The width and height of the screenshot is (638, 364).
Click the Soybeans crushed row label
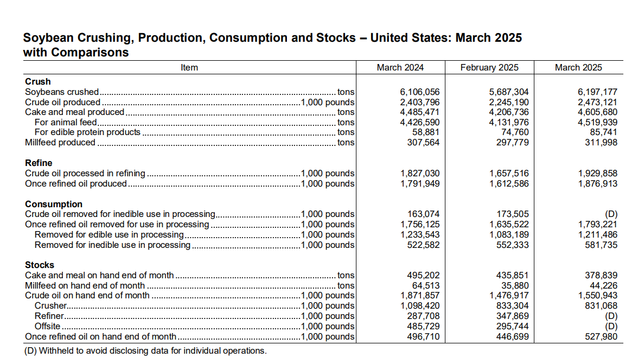click(x=62, y=92)
